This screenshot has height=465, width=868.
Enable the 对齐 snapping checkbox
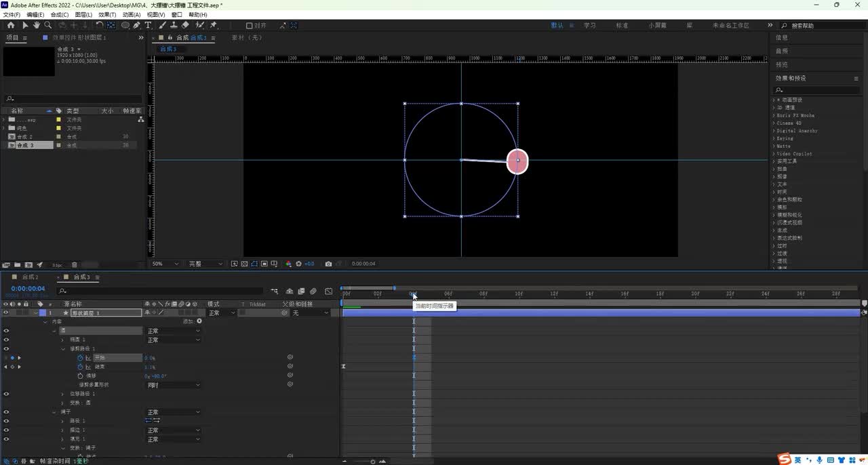pos(249,26)
